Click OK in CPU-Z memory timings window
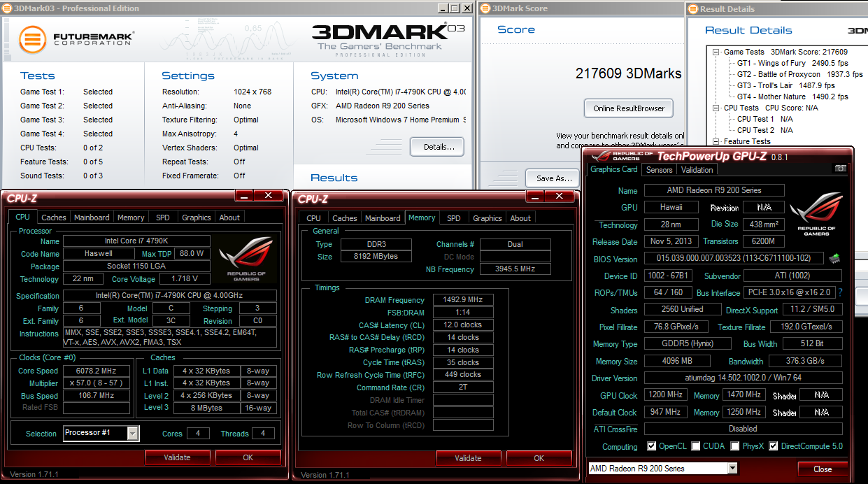Viewport: 868px width, 484px height. click(x=539, y=458)
